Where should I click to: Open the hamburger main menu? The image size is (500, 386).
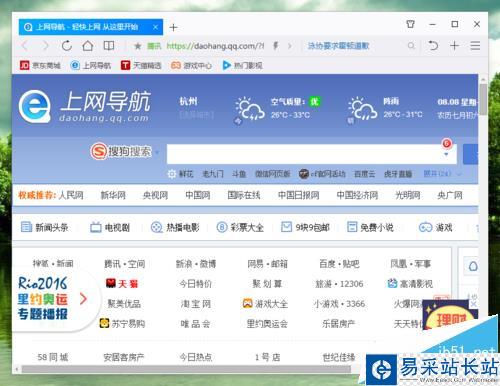coord(475,46)
